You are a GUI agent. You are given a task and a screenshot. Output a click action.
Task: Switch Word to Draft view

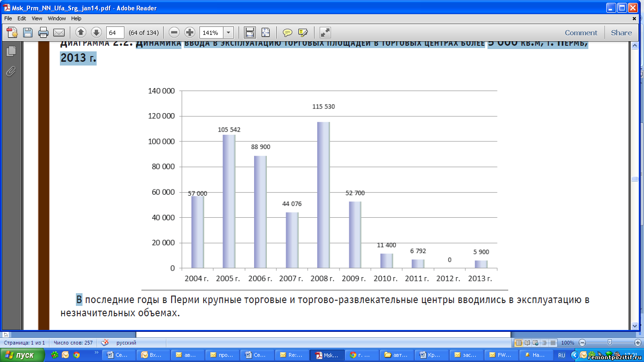pyautogui.click(x=553, y=343)
